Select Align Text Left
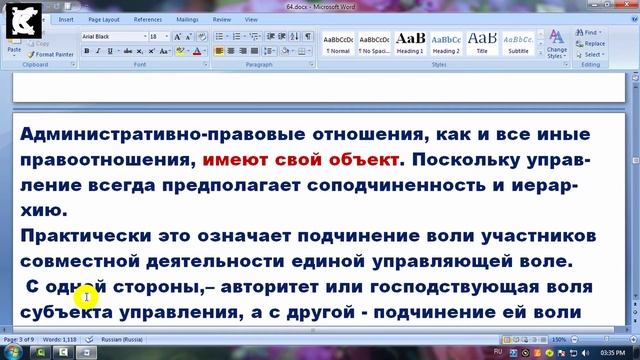Screen dimensions: 640x360 [219, 51]
